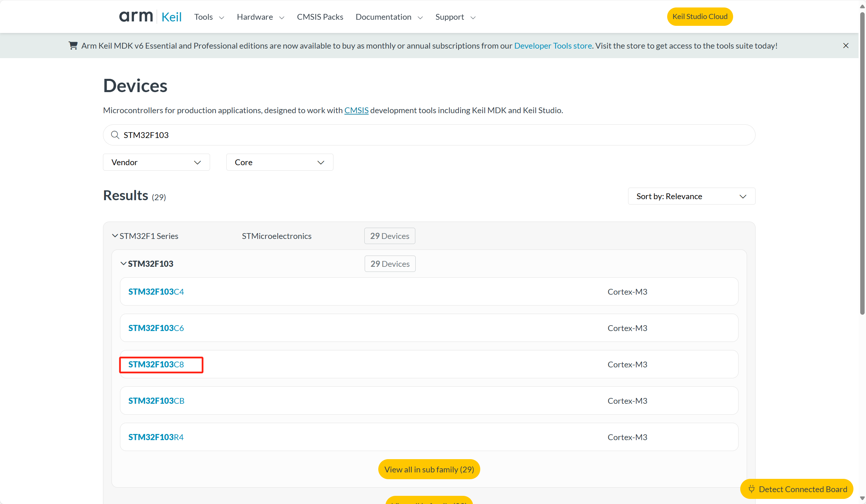This screenshot has height=504, width=866.
Task: Click the Developer Tools store link
Action: [x=553, y=46]
